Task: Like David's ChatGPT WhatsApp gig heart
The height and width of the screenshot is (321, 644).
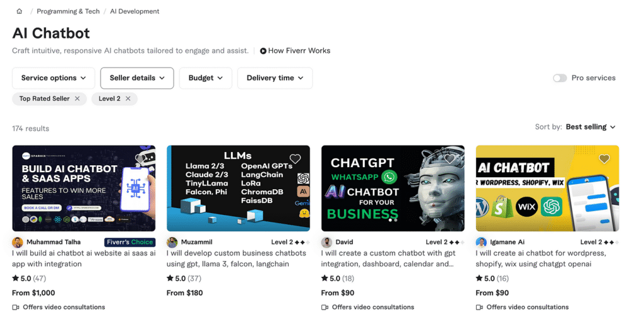Action: (450, 159)
